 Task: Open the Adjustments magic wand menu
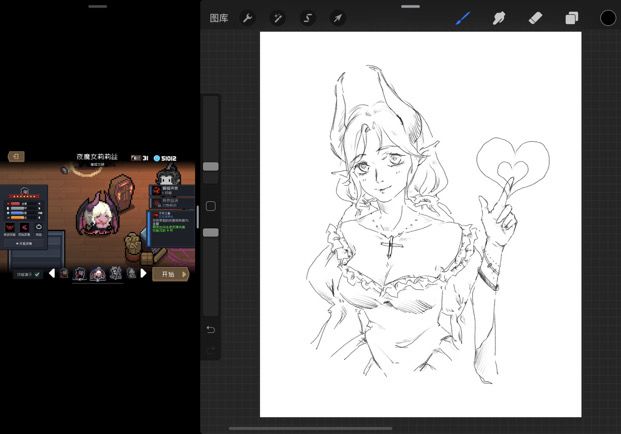[278, 18]
